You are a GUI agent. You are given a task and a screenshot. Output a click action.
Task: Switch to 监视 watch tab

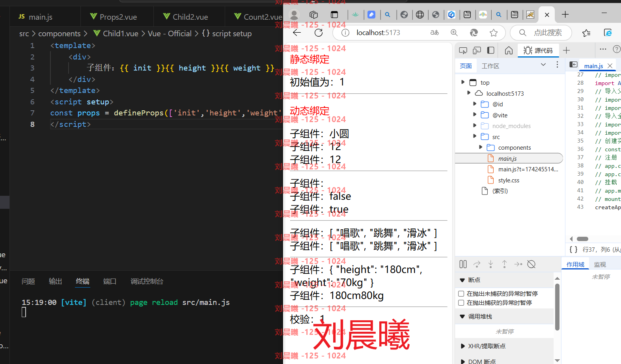point(600,264)
